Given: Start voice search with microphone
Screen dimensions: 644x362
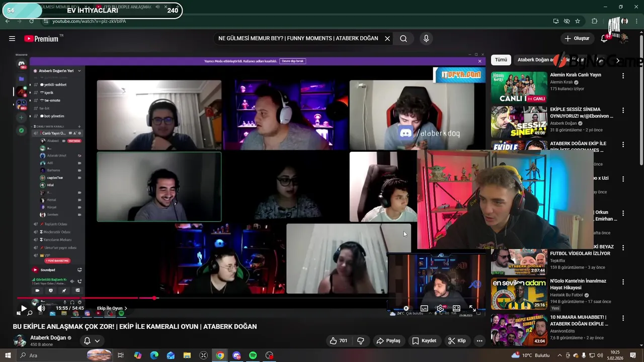Looking at the screenshot, I should (426, 39).
